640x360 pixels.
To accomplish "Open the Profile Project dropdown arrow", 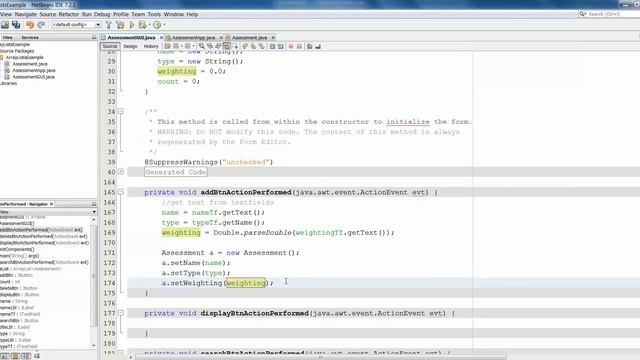I will pos(164,25).
